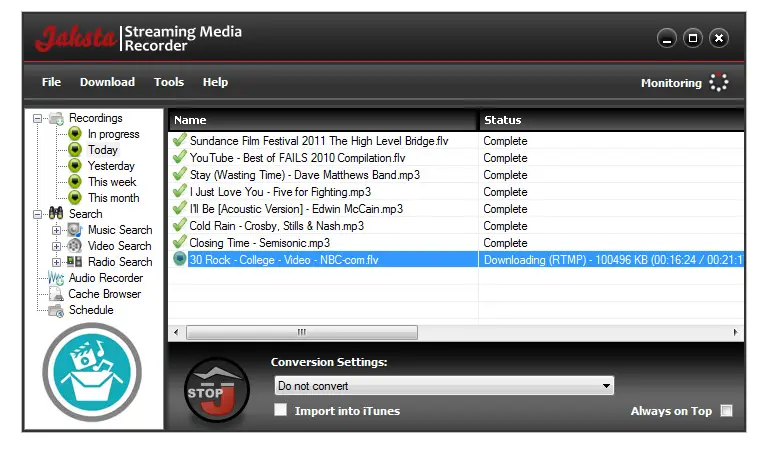This screenshot has width=768, height=464.
Task: Click Complete status of YouTube FAILS row
Action: [505, 158]
